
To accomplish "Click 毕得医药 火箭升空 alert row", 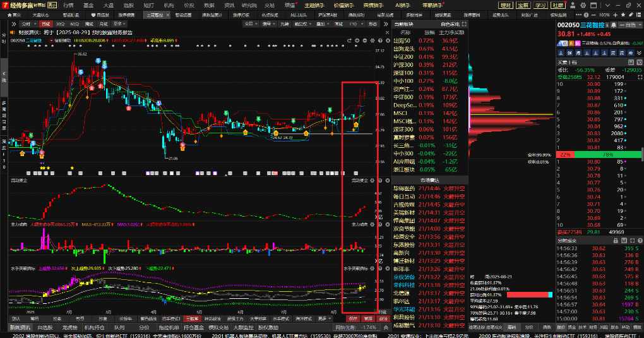I will 429,188.
